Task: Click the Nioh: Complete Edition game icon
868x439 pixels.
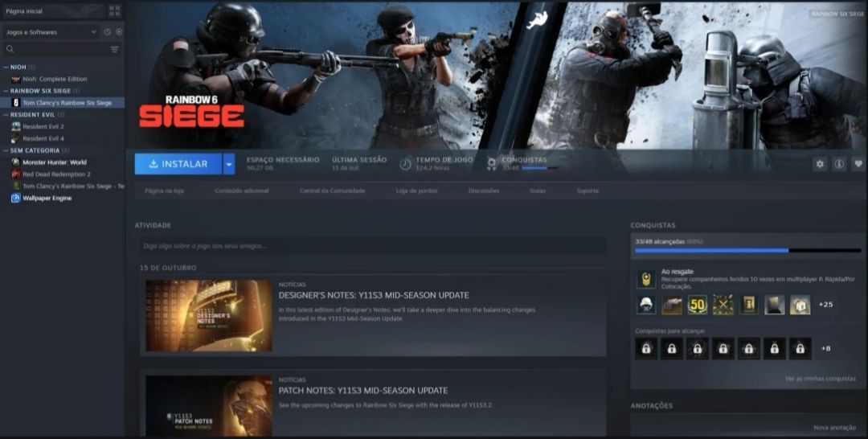Action: click(16, 79)
